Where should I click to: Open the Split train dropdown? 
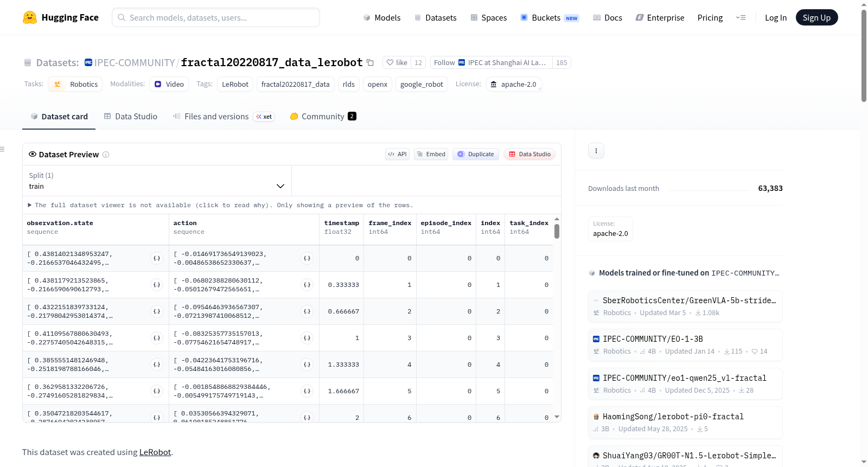tap(157, 181)
